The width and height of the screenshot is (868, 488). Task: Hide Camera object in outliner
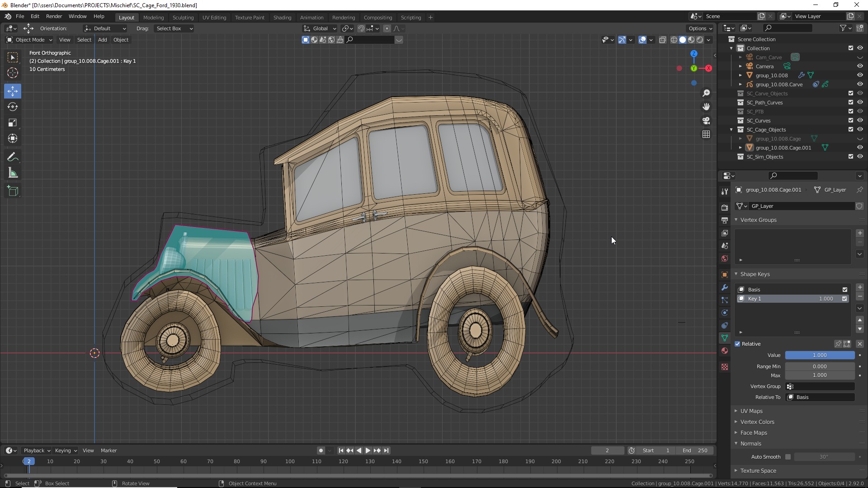860,66
